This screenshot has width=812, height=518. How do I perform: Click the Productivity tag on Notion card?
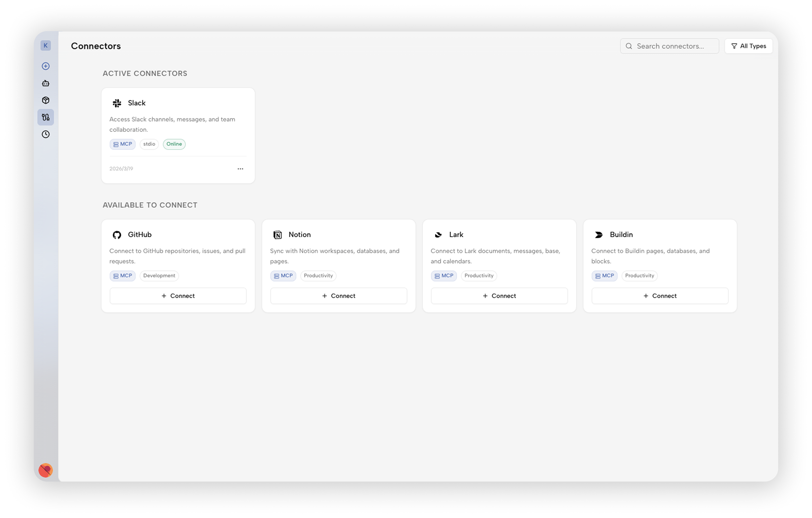318,276
